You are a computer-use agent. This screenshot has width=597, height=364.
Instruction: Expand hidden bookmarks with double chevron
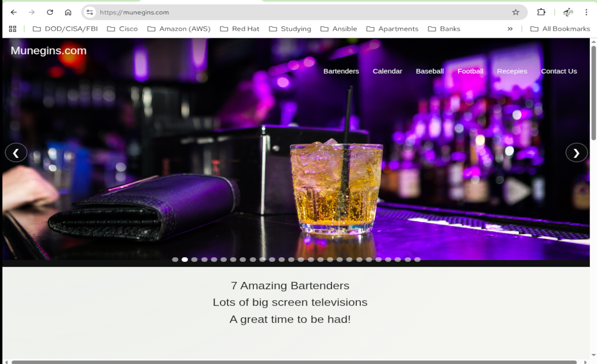point(510,29)
